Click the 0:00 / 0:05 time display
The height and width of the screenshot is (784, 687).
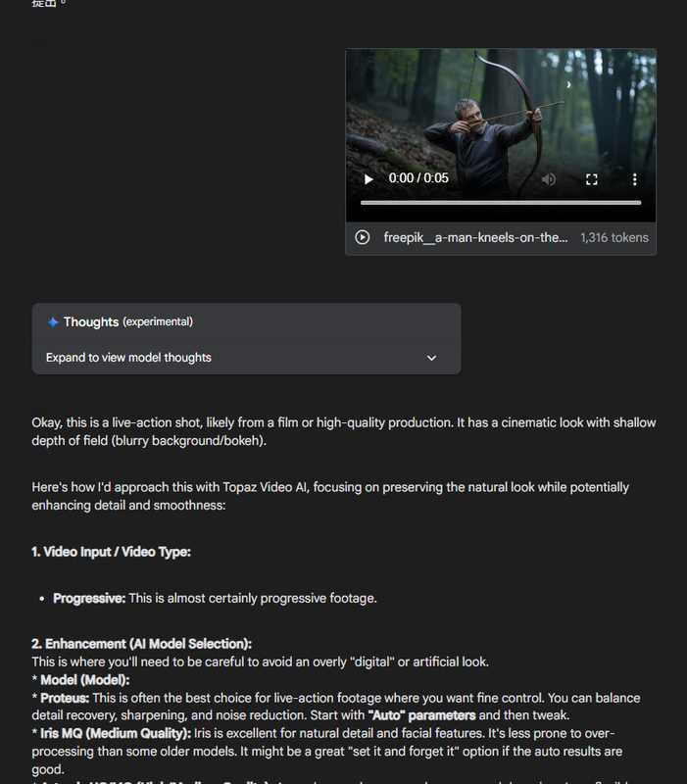click(418, 178)
